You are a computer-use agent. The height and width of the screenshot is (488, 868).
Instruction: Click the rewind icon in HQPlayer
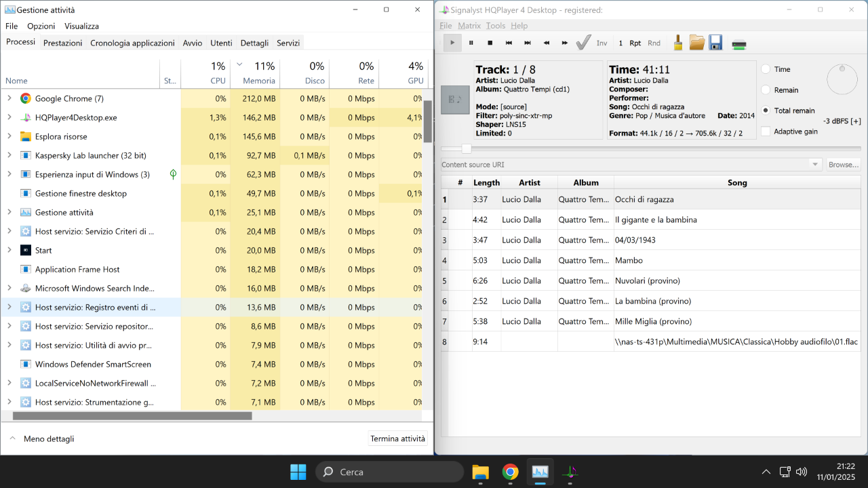click(x=546, y=43)
